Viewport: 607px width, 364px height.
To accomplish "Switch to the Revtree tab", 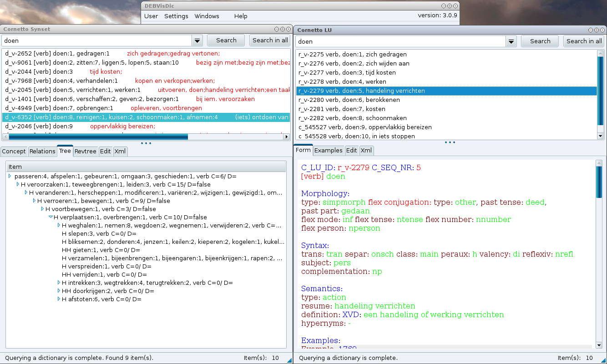I will tap(86, 151).
